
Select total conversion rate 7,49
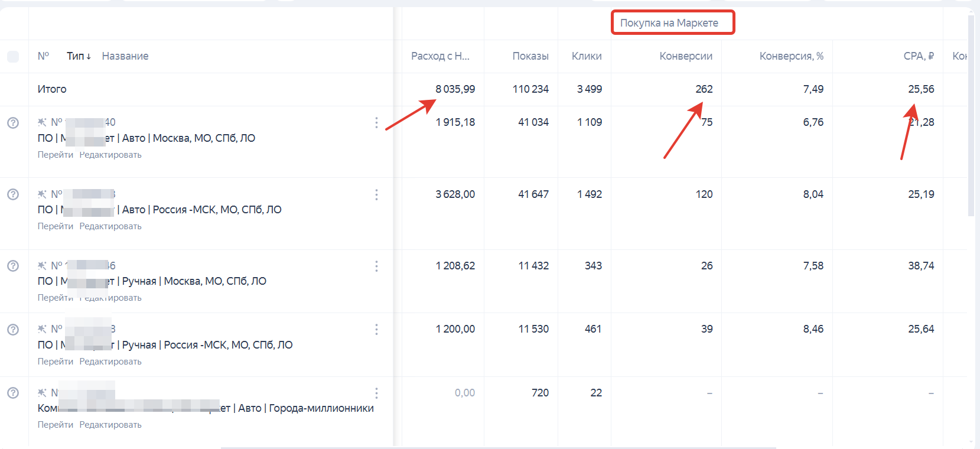[x=813, y=89]
